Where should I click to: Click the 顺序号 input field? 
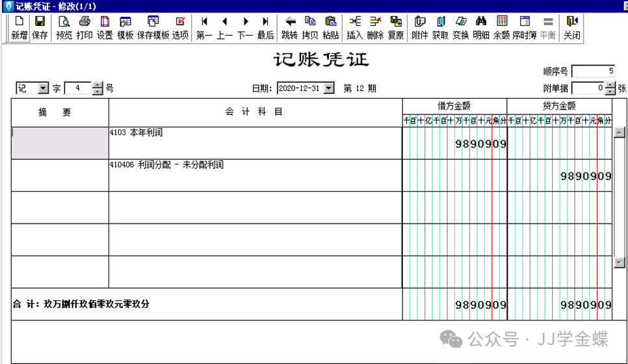592,71
